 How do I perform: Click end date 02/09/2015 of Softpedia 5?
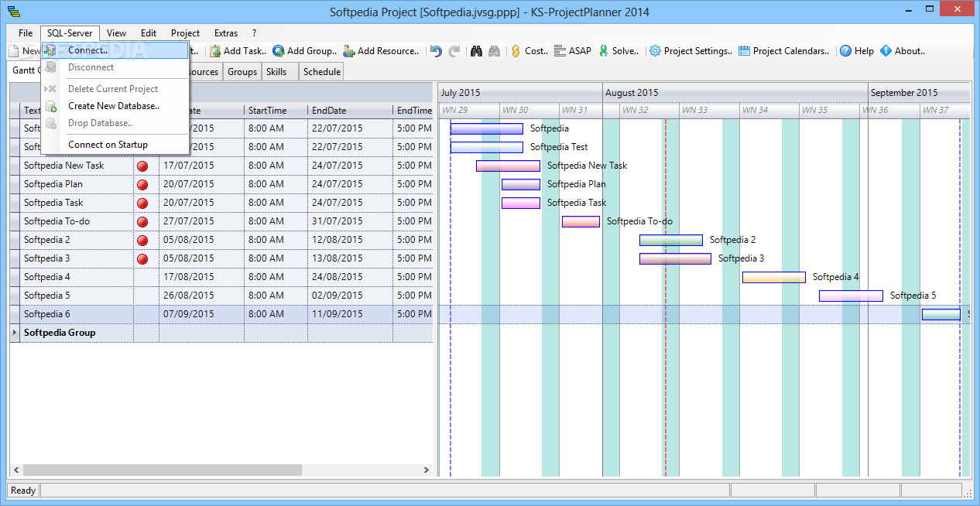pos(338,296)
